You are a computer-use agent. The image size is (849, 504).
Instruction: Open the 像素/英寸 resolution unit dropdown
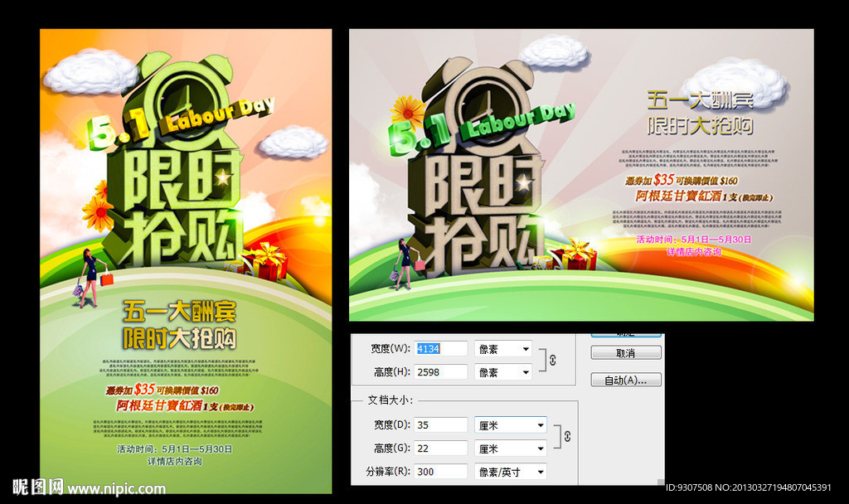click(x=511, y=472)
